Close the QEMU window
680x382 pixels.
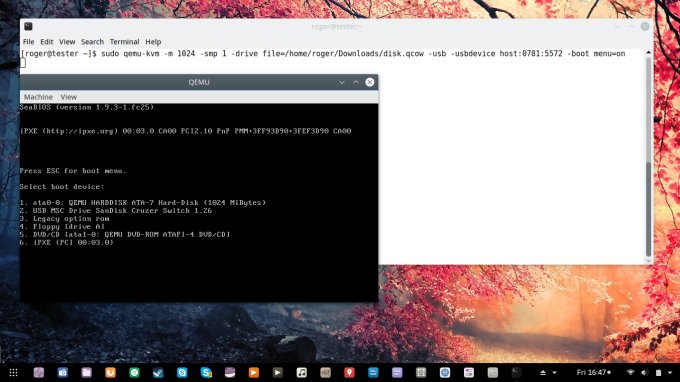click(369, 82)
